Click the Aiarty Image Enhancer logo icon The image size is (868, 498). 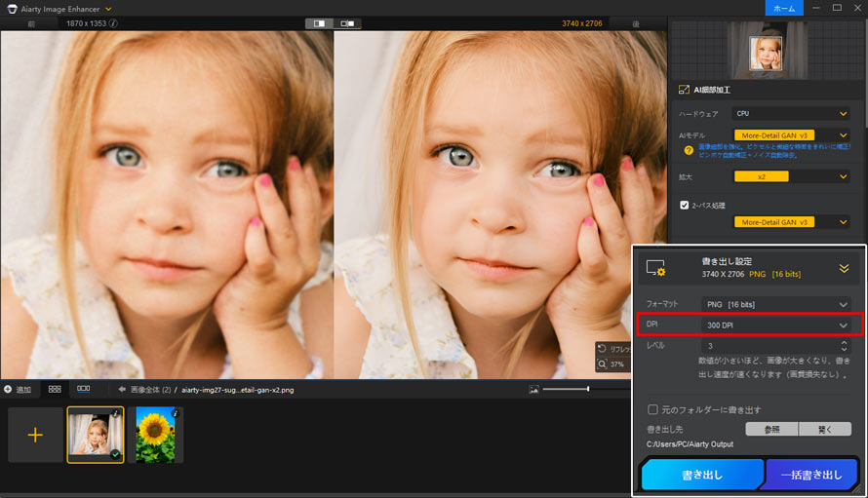coord(12,9)
